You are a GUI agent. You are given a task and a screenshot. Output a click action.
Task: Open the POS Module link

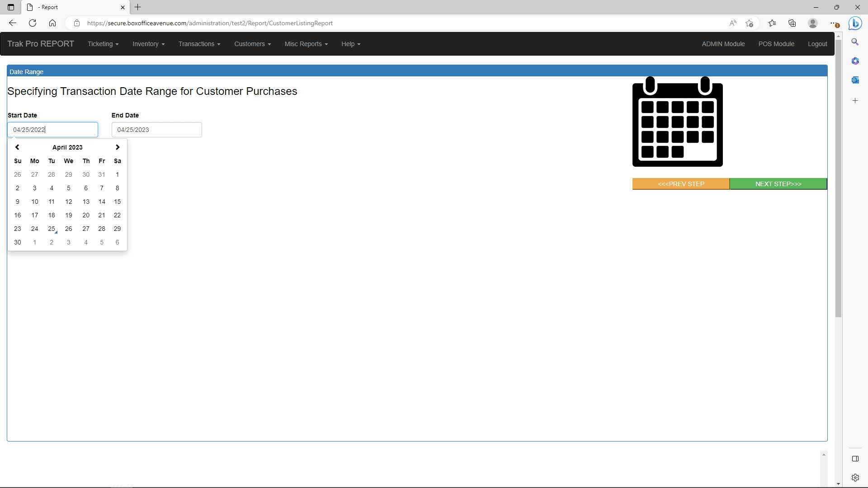pyautogui.click(x=776, y=44)
